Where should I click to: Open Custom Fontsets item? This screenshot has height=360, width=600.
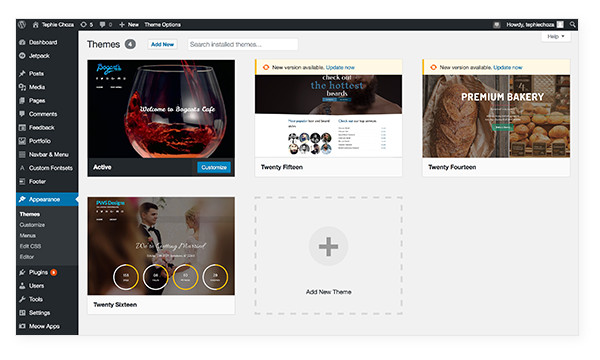click(x=51, y=168)
